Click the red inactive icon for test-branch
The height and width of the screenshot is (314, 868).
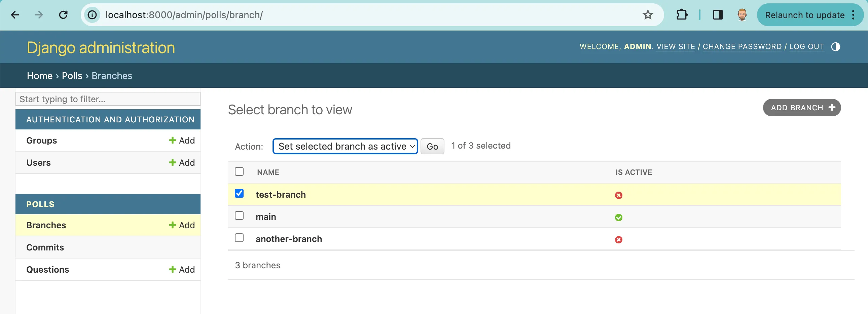point(619,195)
